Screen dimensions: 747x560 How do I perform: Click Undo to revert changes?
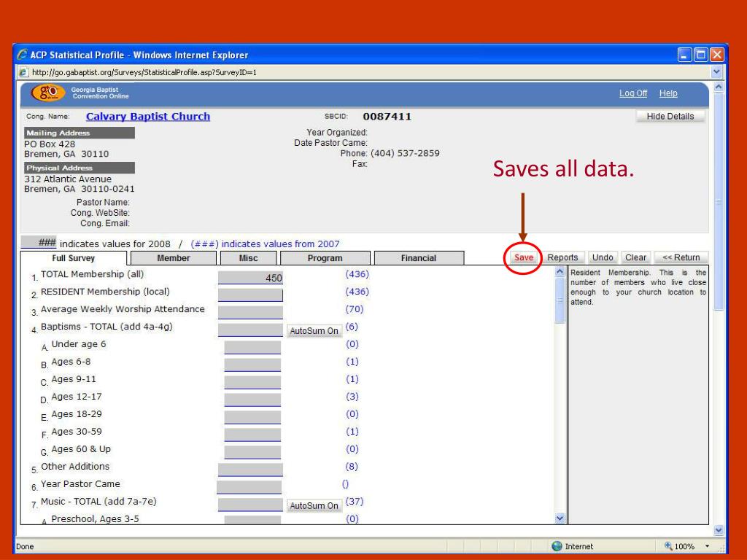[603, 257]
